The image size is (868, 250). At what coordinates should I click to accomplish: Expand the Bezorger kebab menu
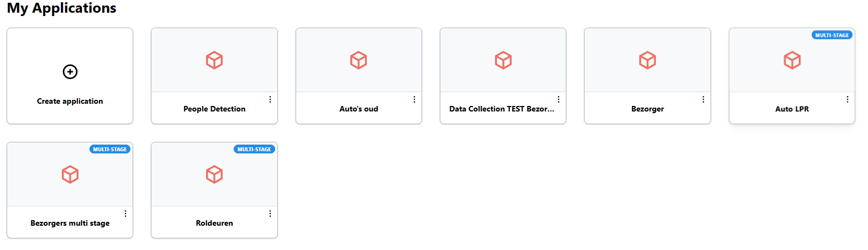tap(703, 99)
